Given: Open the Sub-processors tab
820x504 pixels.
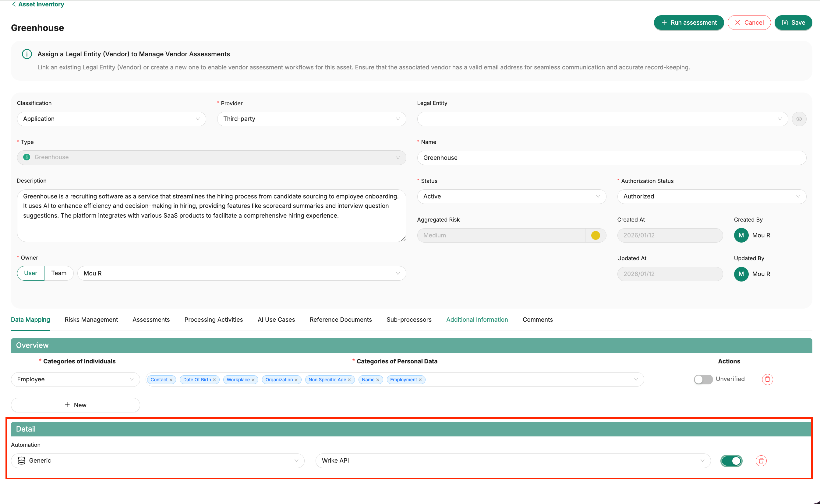Looking at the screenshot, I should tap(409, 320).
